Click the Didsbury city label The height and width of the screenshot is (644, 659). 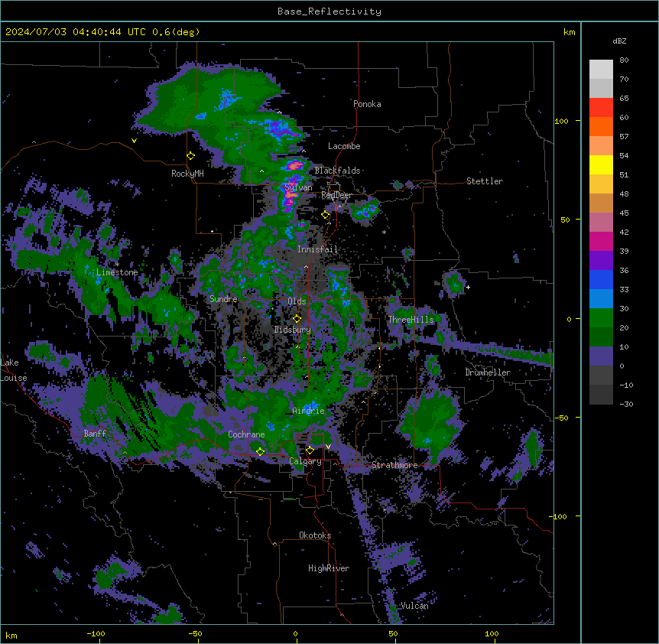click(x=292, y=330)
